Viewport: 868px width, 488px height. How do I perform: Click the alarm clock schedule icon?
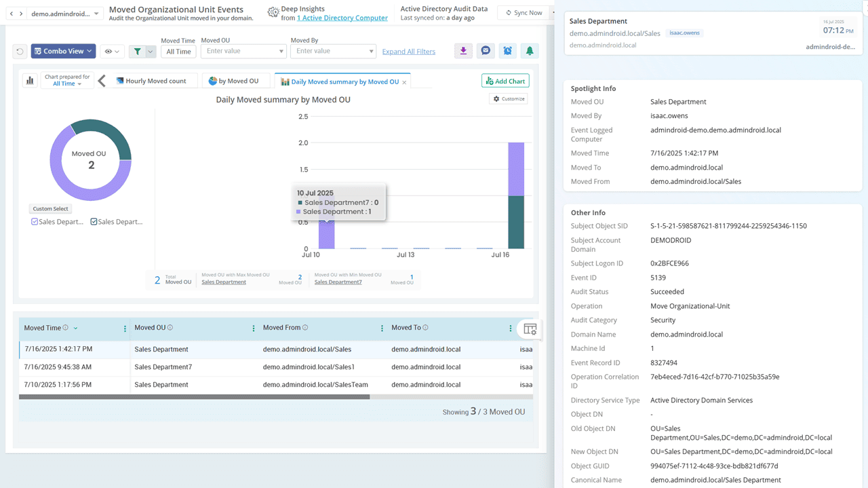coord(508,51)
